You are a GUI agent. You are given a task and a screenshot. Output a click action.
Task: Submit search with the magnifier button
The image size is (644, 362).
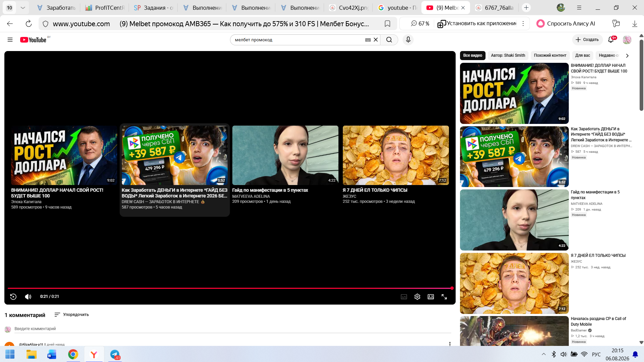point(389,40)
